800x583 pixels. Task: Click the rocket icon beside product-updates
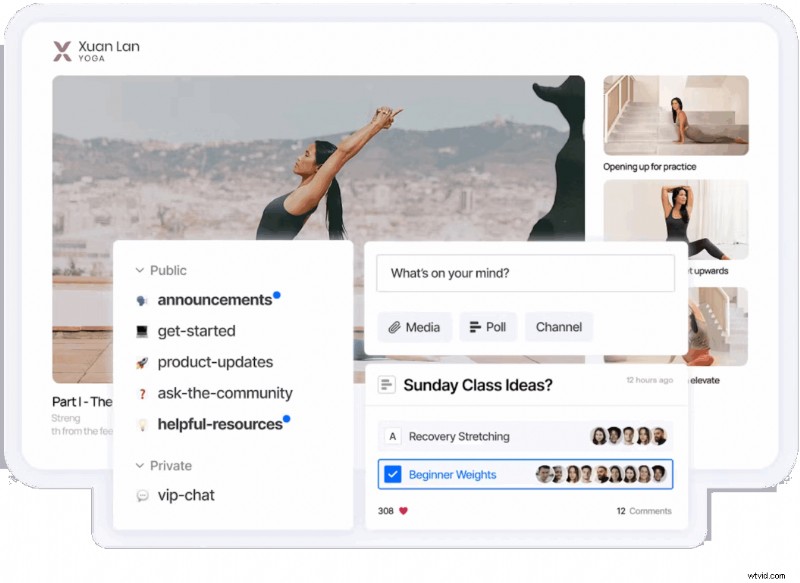point(142,362)
